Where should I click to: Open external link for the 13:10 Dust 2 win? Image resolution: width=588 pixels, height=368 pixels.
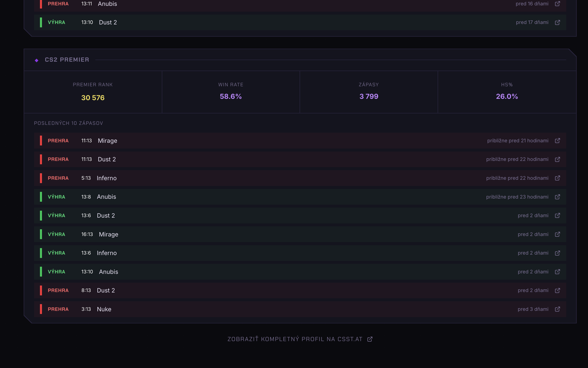click(557, 22)
